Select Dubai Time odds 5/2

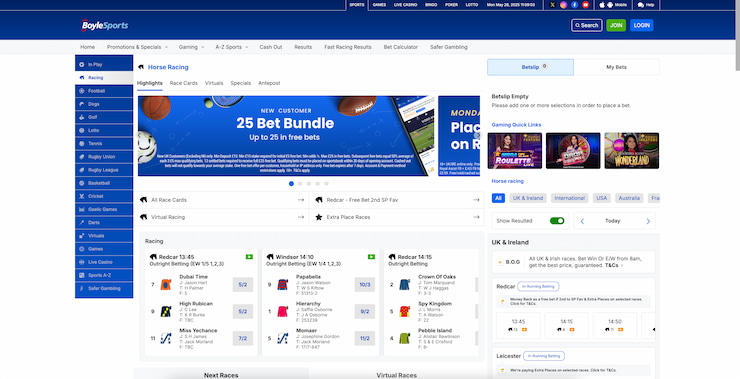[243, 285]
